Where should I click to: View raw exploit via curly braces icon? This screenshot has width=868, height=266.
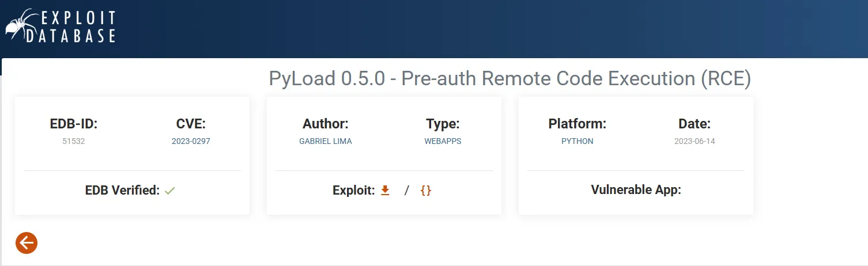coord(426,190)
